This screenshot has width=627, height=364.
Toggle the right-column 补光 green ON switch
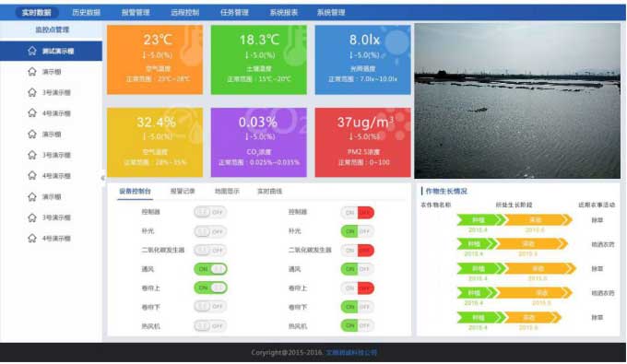coord(358,231)
